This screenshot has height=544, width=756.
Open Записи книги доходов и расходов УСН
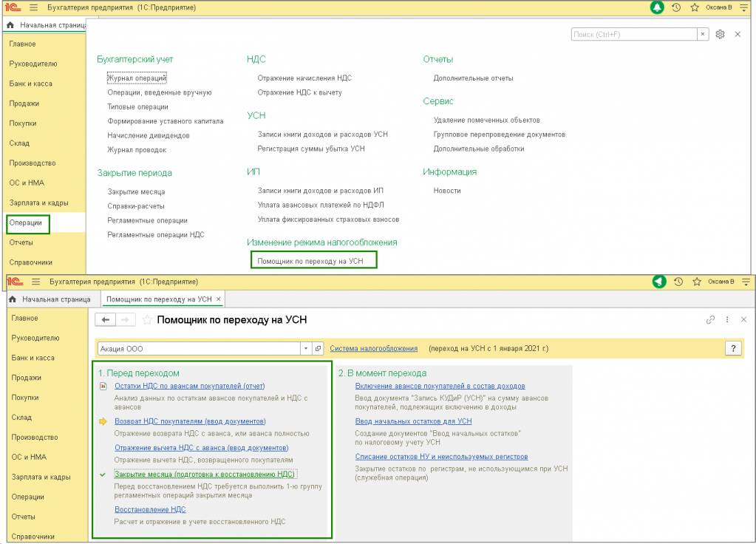(x=322, y=134)
